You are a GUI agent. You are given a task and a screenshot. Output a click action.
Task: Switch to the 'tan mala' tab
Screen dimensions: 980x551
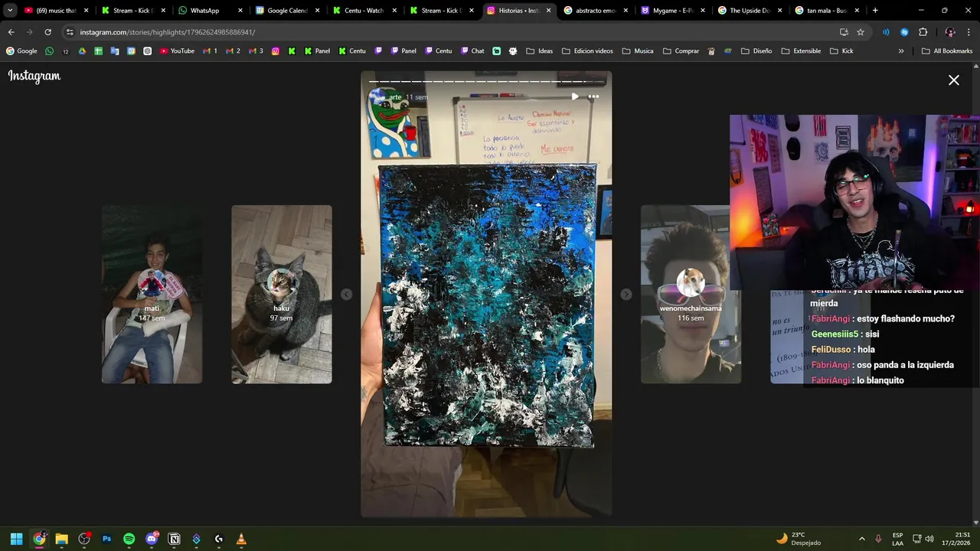[x=827, y=11]
